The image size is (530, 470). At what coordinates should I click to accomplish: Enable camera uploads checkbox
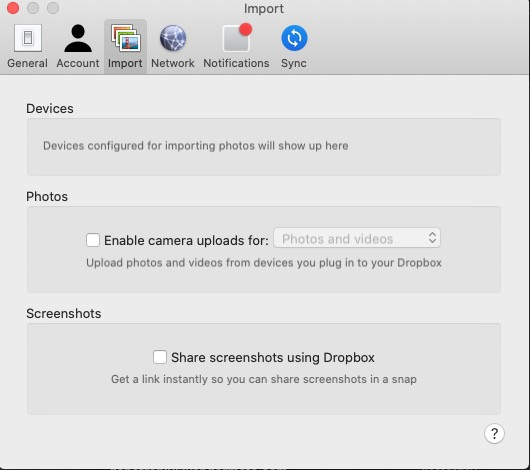click(x=93, y=240)
